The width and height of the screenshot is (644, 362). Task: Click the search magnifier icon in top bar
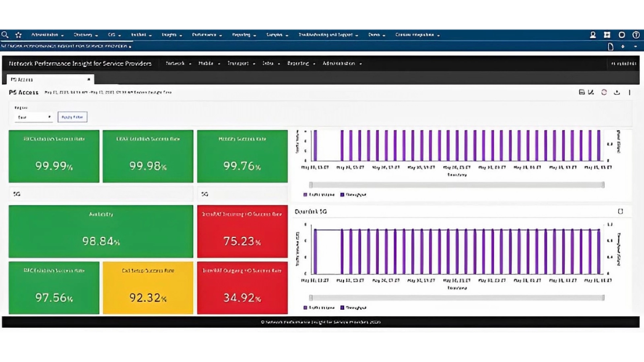point(5,35)
